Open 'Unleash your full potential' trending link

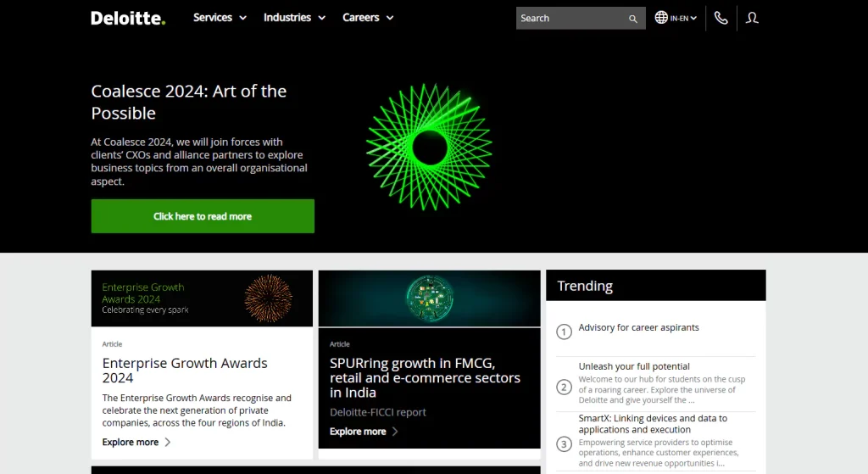pyautogui.click(x=634, y=366)
